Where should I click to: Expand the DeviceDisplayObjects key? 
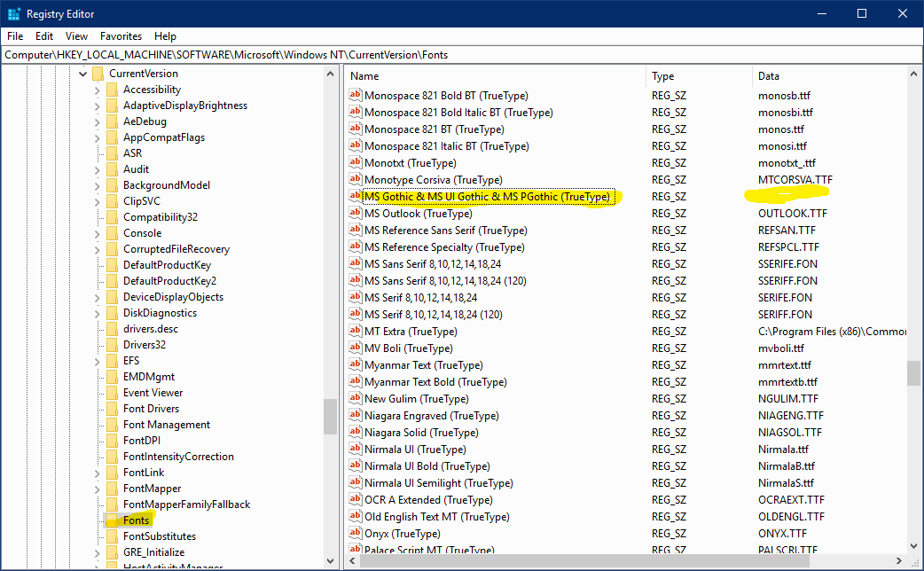(98, 298)
